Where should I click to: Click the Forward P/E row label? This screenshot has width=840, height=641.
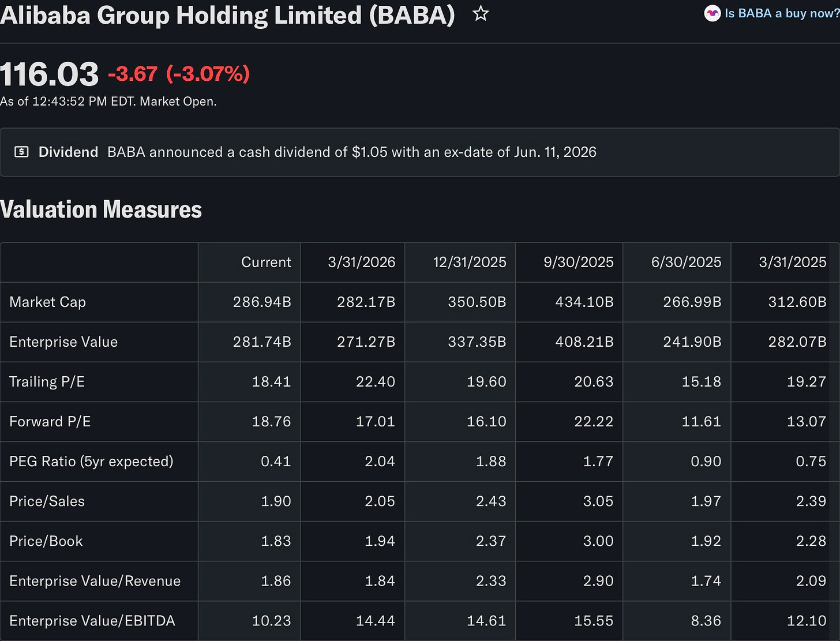pos(50,421)
